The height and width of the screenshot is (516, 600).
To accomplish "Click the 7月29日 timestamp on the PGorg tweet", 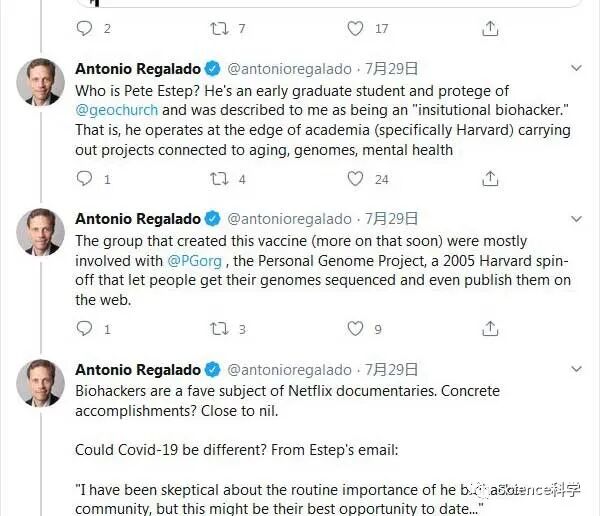I will pos(391,218).
